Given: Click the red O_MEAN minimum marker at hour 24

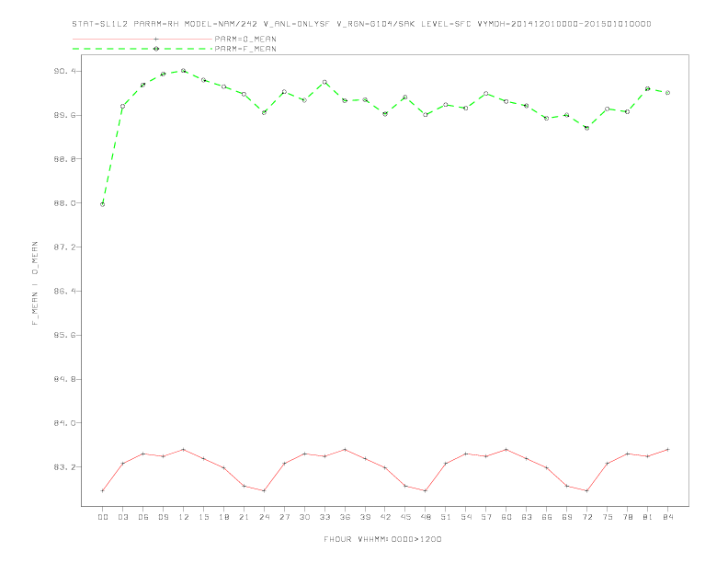Looking at the screenshot, I should 264,490.
